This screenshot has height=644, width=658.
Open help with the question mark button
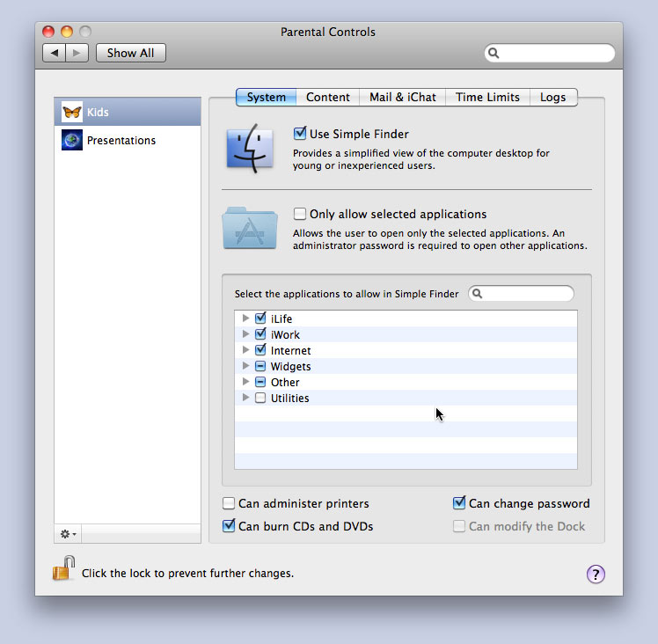tap(596, 574)
